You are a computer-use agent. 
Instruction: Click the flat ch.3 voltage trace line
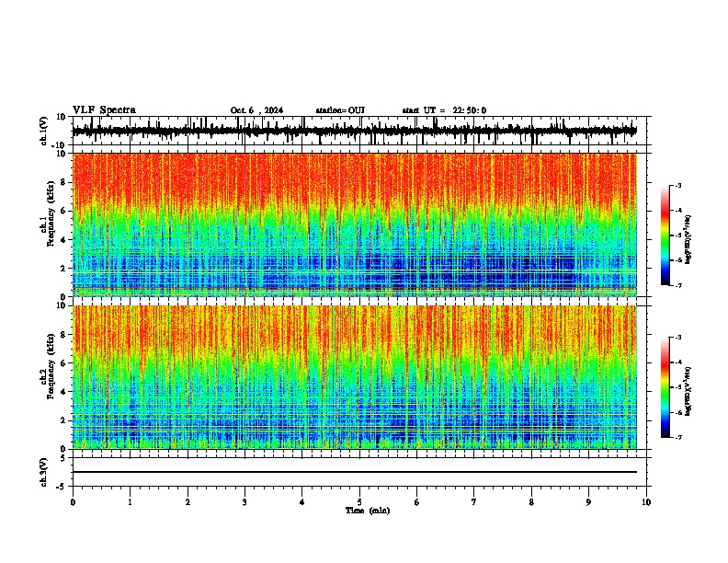point(355,472)
